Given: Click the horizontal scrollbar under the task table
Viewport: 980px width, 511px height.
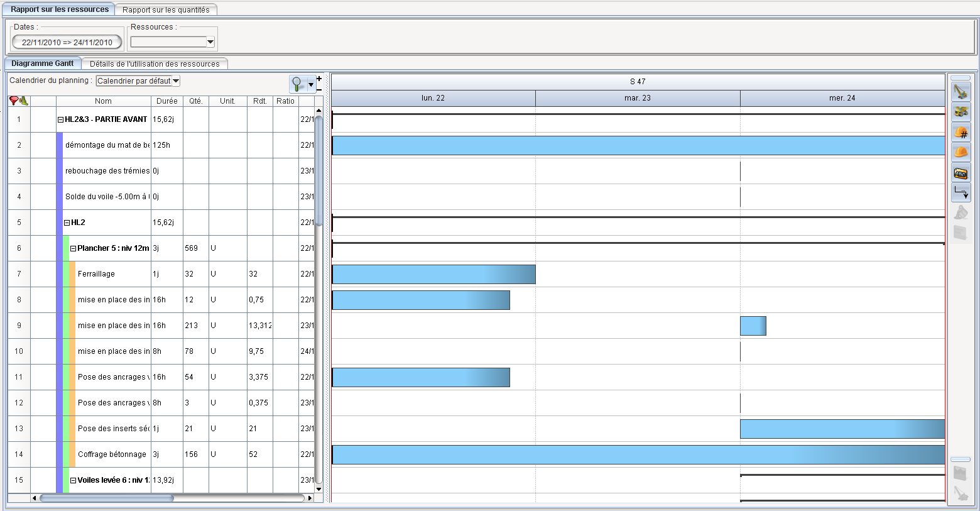Looking at the screenshot, I should click(107, 498).
